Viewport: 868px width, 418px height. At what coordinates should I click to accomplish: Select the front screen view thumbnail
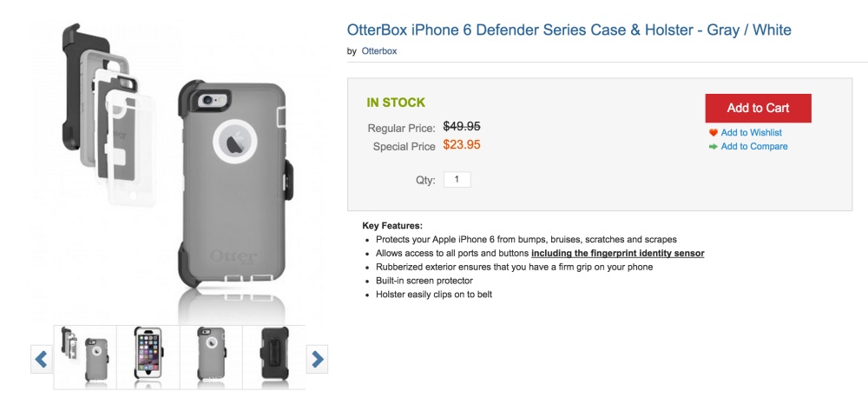[x=148, y=357]
